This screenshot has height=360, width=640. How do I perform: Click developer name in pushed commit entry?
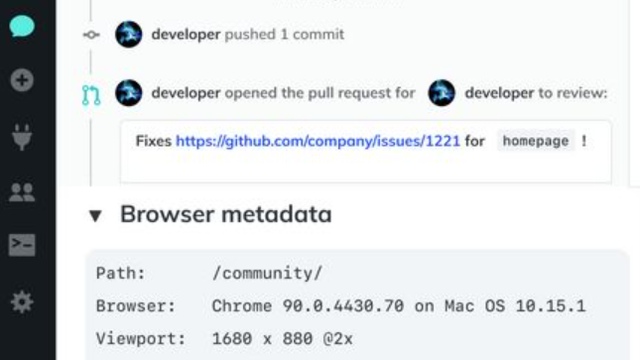click(186, 35)
